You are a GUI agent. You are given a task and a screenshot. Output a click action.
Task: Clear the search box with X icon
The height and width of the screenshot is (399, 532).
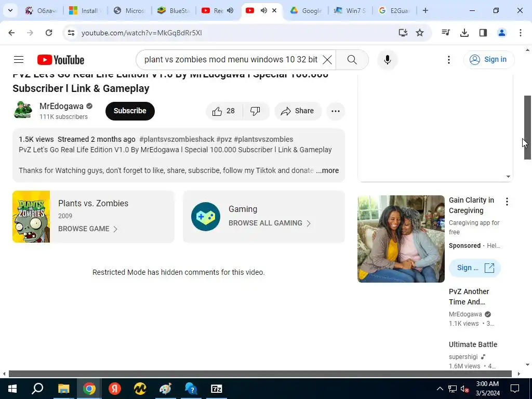(327, 60)
